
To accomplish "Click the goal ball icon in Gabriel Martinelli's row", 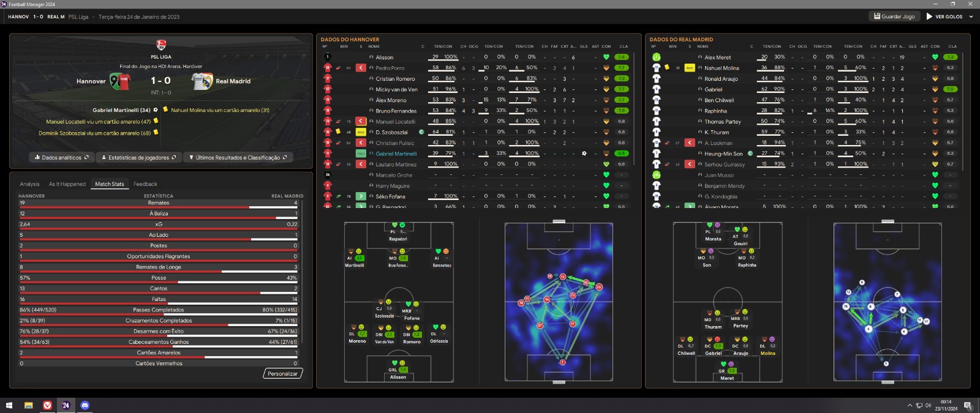I will (584, 154).
